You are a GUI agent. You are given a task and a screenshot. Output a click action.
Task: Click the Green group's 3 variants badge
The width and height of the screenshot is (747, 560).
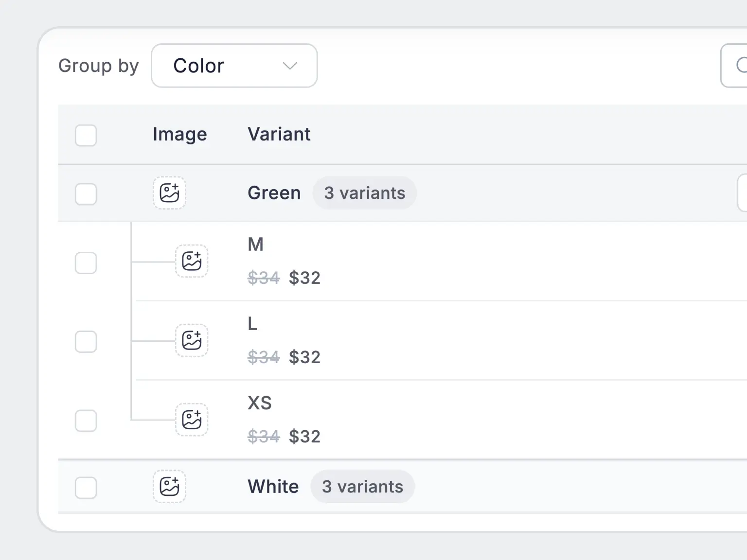tap(365, 193)
